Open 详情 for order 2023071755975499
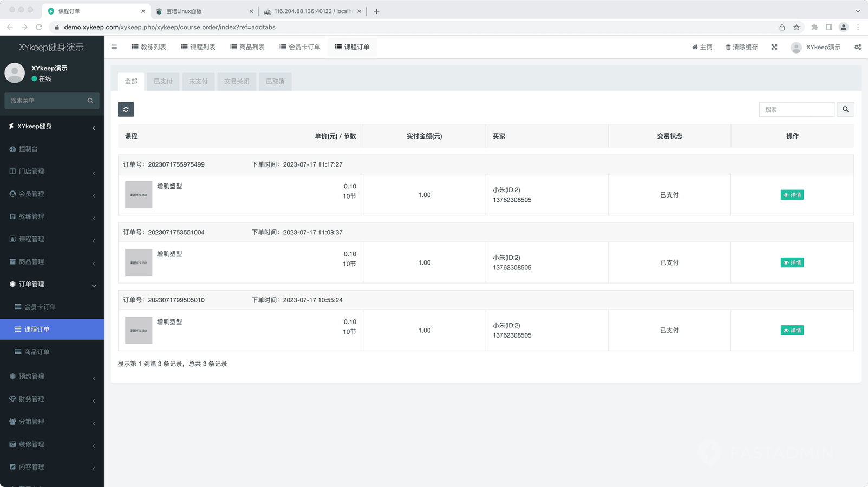 point(792,195)
